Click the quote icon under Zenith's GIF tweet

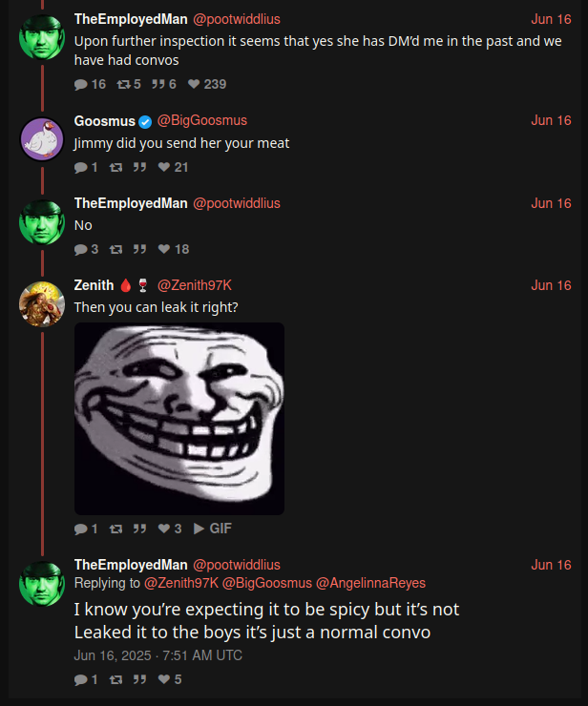click(139, 529)
